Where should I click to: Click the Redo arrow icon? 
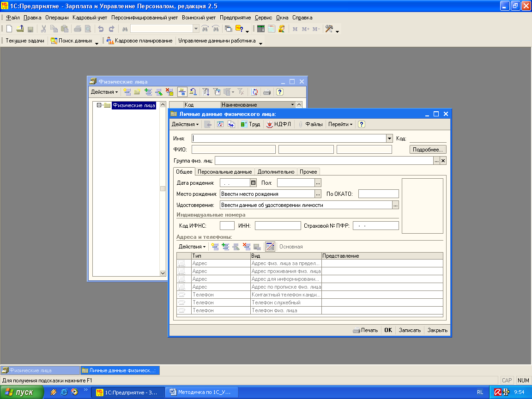pos(112,29)
